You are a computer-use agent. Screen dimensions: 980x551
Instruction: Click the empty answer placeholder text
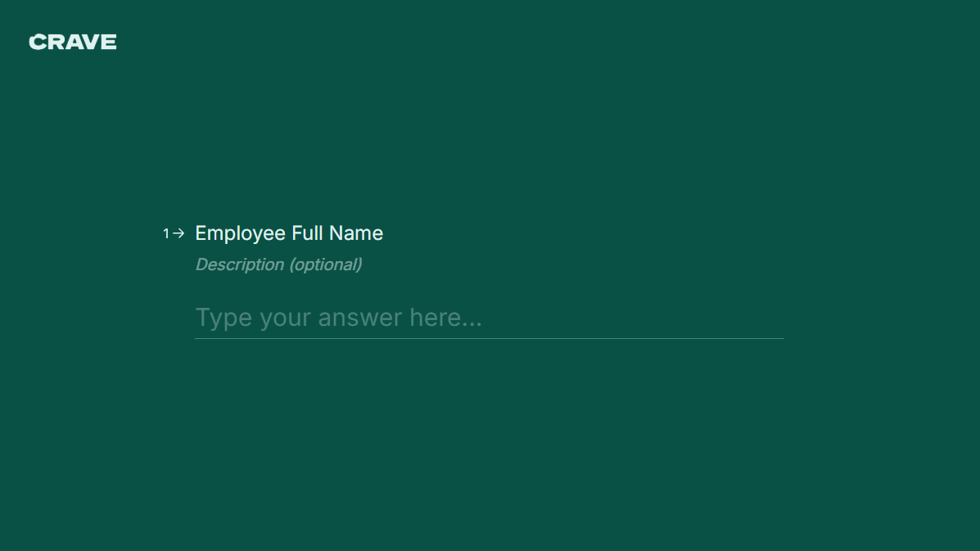pyautogui.click(x=338, y=318)
